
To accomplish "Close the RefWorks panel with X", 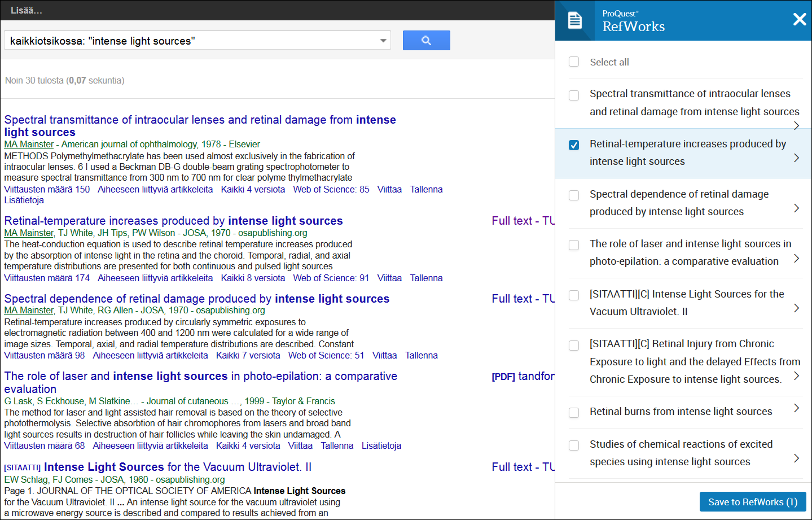I will [800, 19].
